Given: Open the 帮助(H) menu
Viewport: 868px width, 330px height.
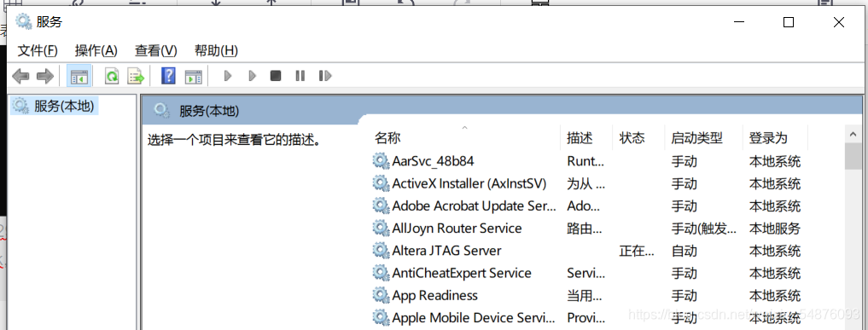Looking at the screenshot, I should (x=216, y=51).
